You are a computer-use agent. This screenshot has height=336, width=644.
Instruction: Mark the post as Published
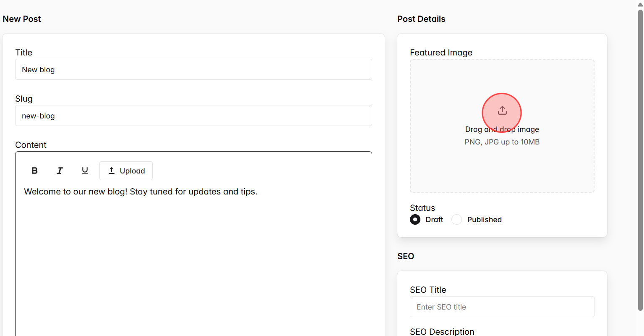point(456,219)
